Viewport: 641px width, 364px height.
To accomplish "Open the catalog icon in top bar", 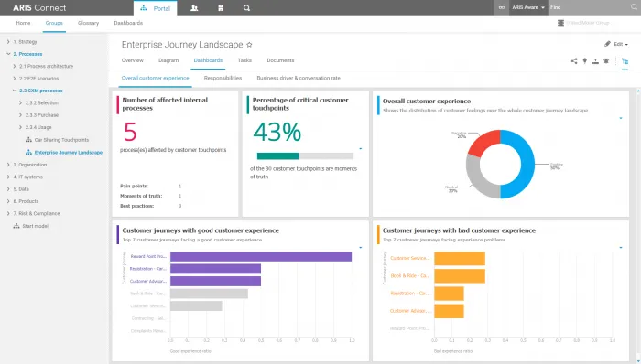I will point(221,8).
